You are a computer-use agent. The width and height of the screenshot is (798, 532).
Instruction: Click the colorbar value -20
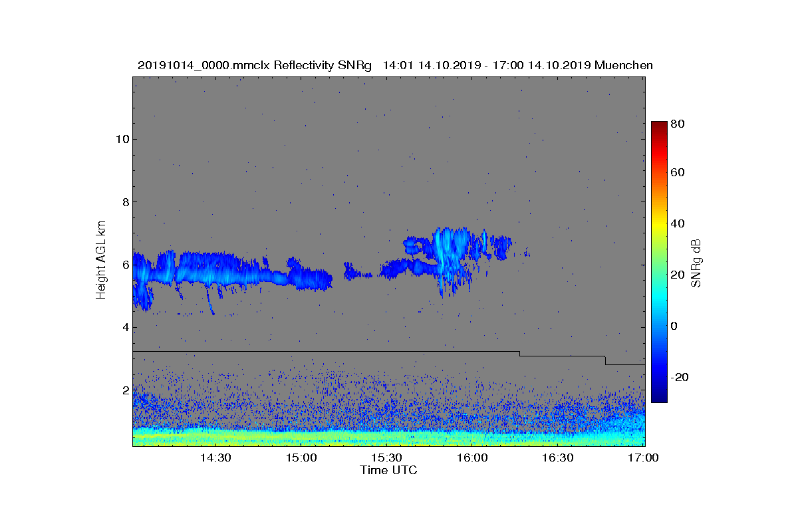680,377
